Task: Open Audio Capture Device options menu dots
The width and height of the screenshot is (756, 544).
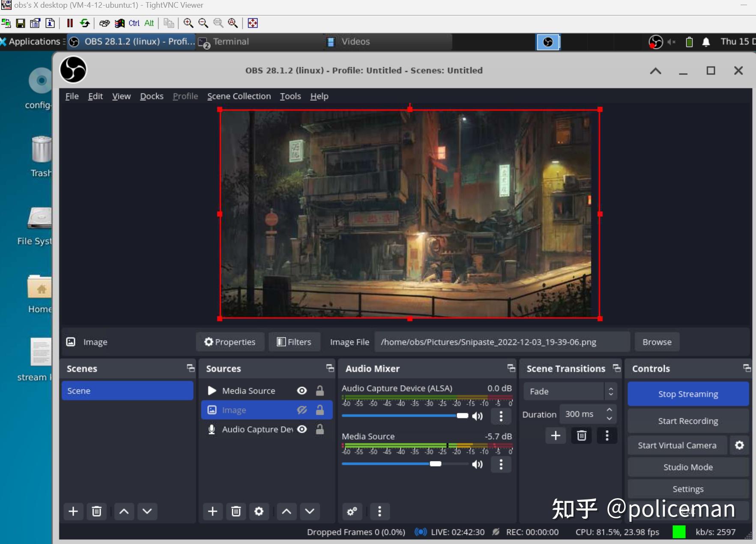Action: click(501, 416)
